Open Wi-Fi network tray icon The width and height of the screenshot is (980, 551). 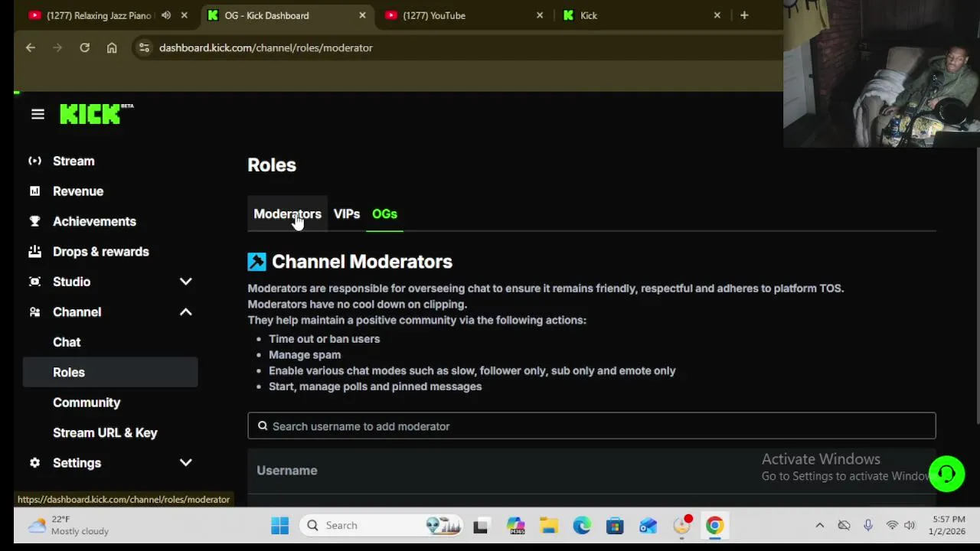892,526
